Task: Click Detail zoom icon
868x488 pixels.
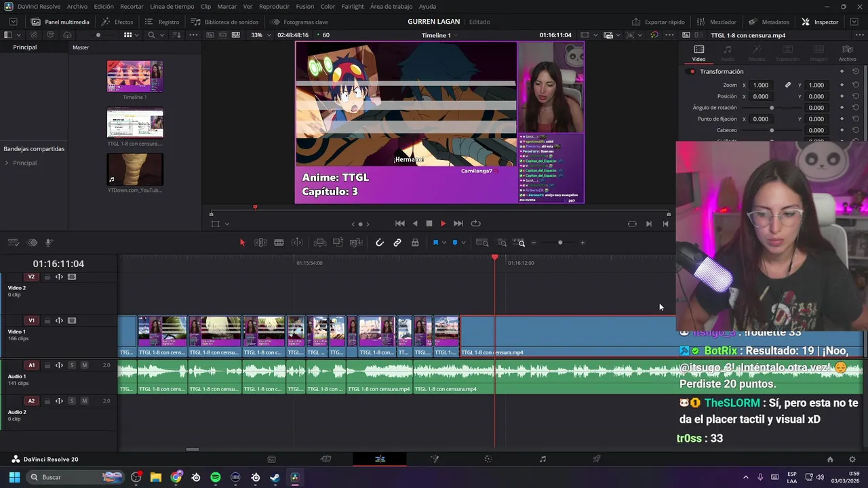Action: [502, 243]
